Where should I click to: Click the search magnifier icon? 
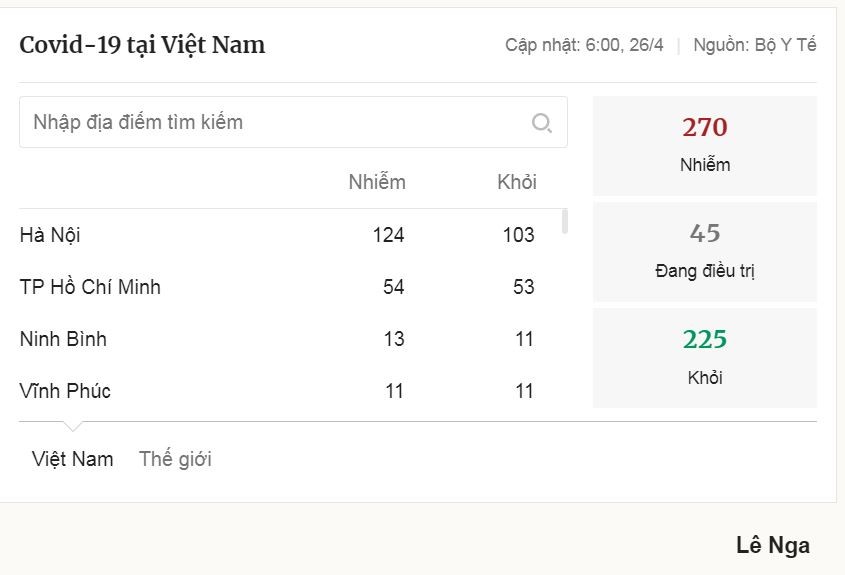(542, 123)
